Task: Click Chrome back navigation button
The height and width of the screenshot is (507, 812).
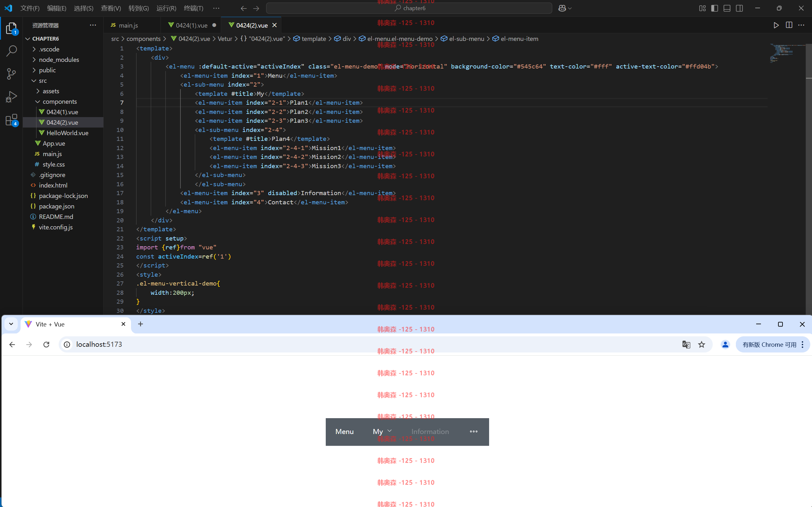Action: [x=12, y=344]
